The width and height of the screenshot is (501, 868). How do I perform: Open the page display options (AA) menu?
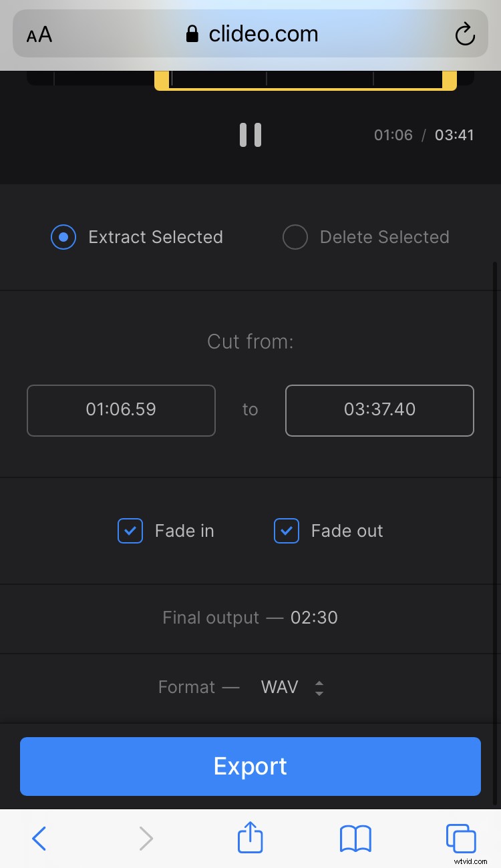(38, 34)
